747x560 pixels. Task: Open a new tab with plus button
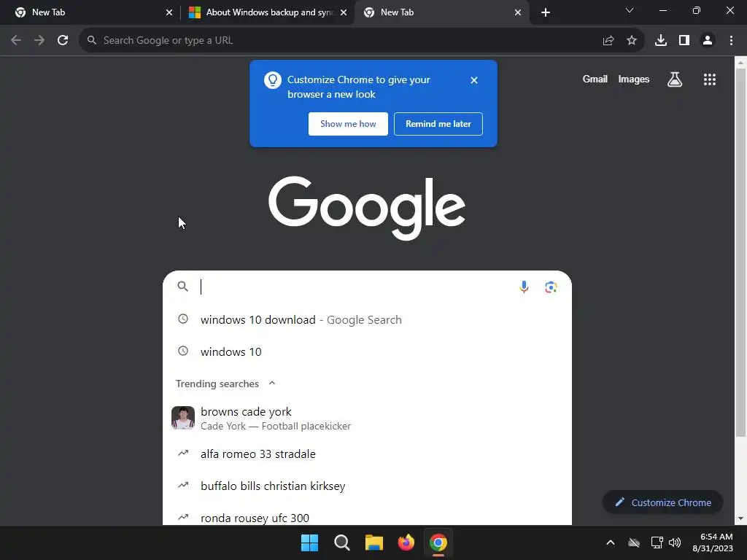[546, 12]
